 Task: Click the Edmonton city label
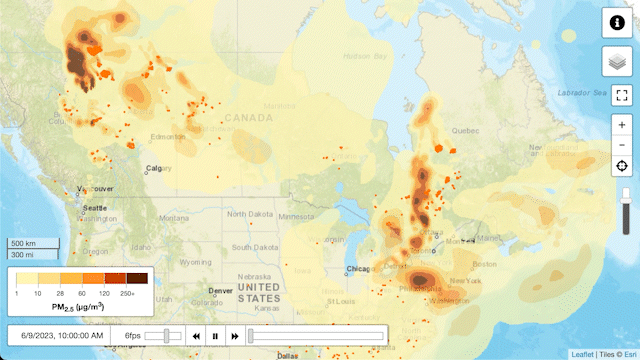point(168,137)
